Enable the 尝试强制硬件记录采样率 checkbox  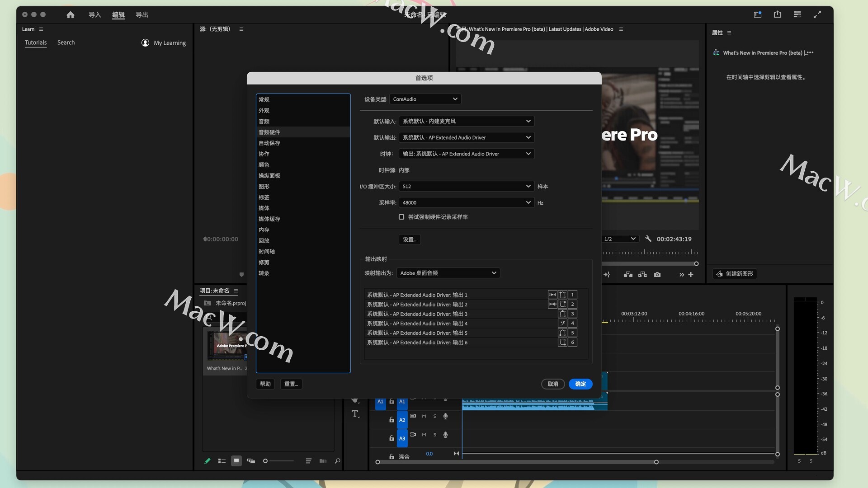401,217
